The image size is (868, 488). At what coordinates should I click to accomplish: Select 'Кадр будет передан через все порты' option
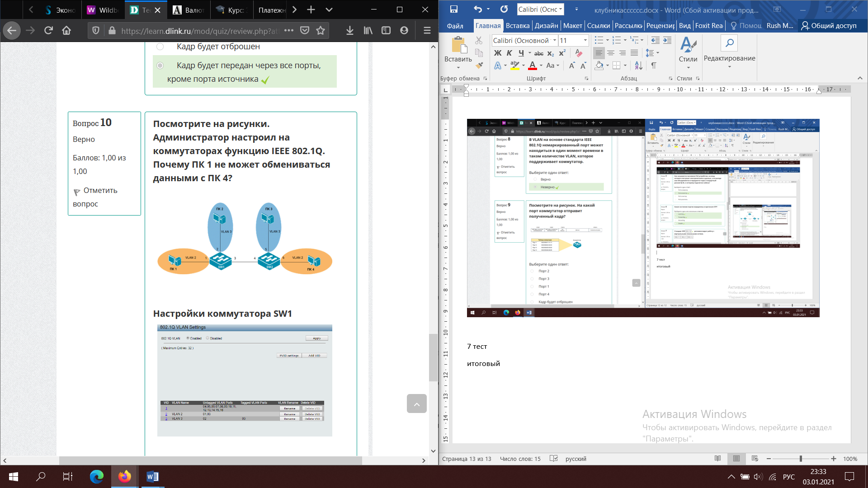(x=160, y=66)
